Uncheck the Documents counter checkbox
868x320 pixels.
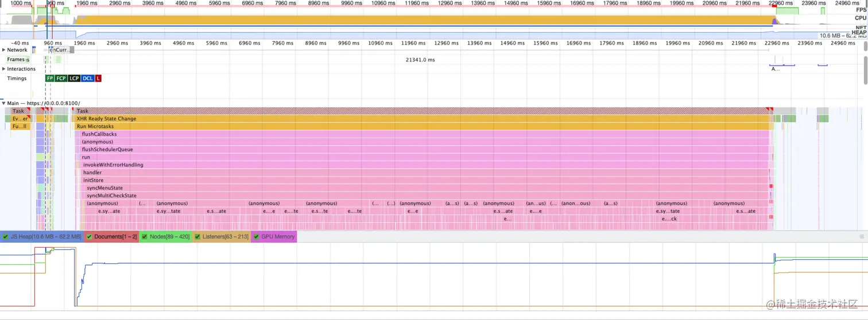[89, 237]
